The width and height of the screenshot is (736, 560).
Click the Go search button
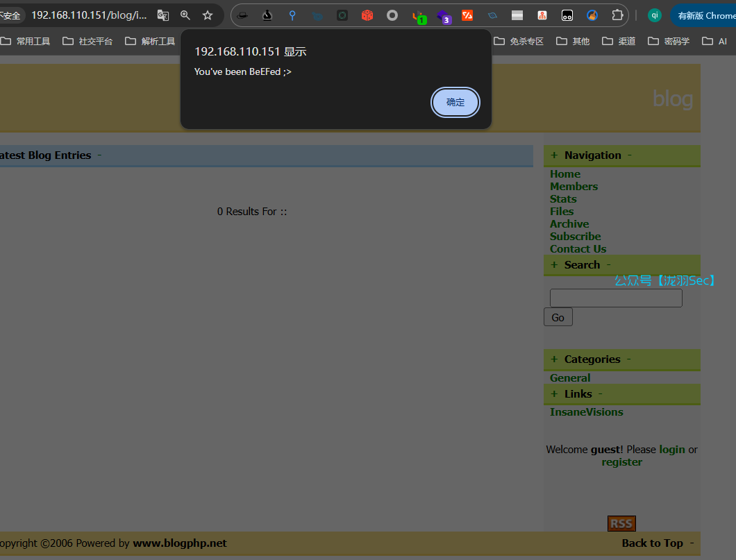click(x=558, y=317)
